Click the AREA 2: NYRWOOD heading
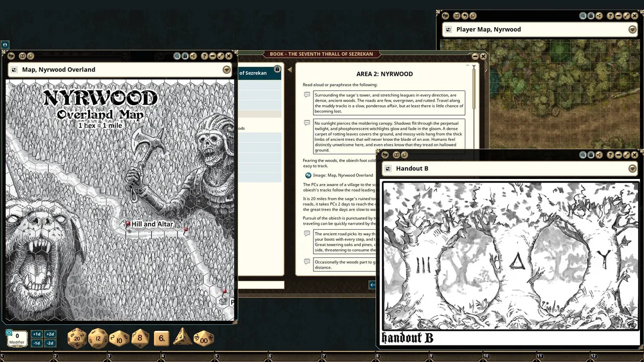 [x=384, y=74]
